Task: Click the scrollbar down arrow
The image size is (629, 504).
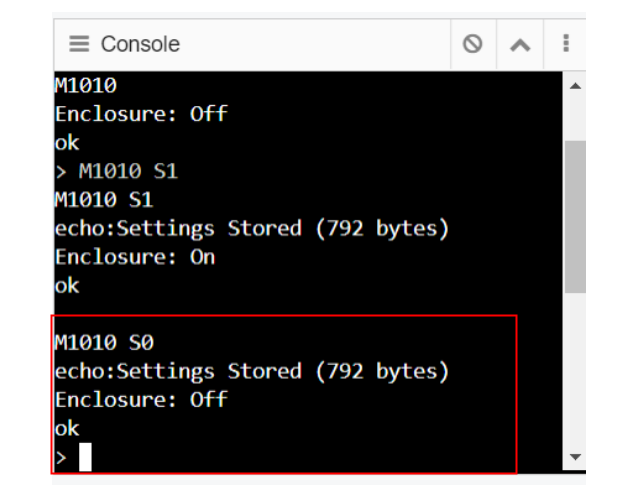Action: (575, 457)
